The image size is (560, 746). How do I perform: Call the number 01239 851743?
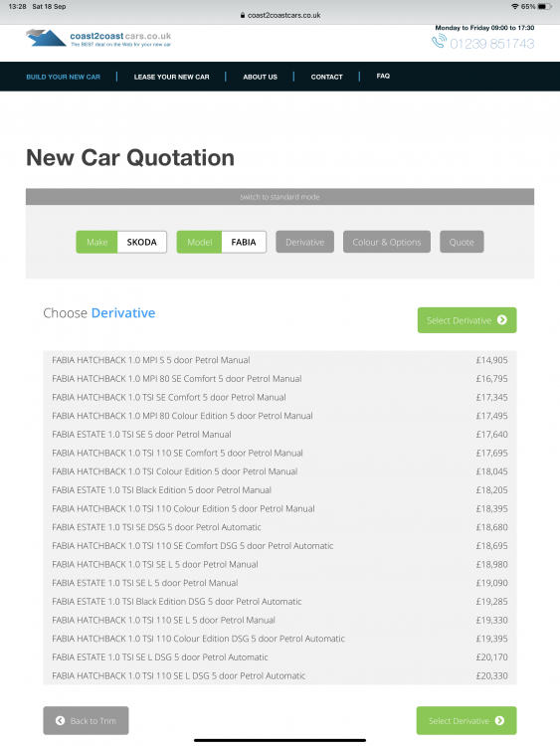pos(492,44)
